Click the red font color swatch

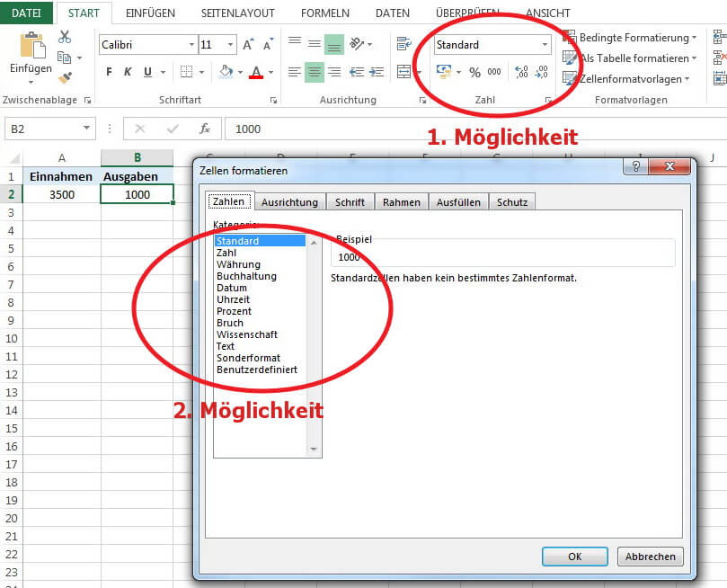tap(254, 77)
